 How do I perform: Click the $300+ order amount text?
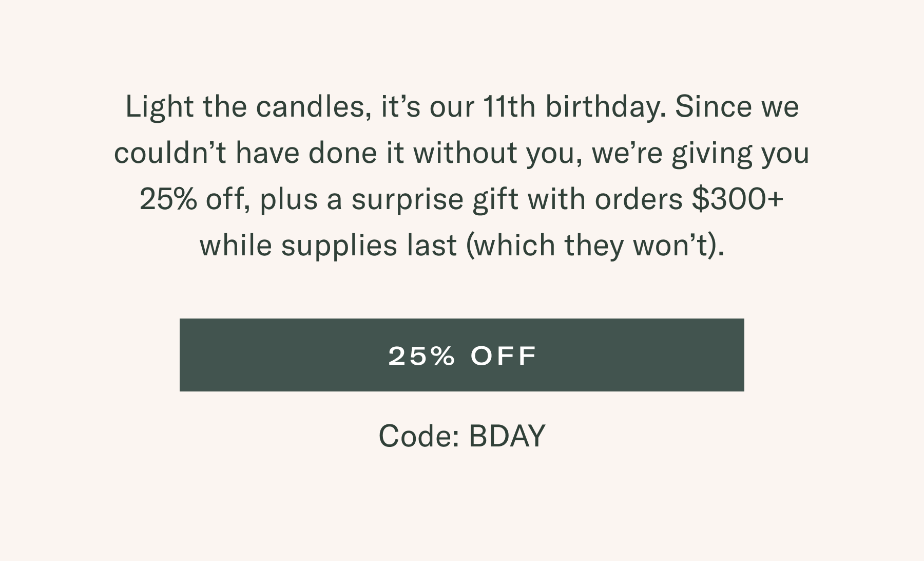pos(738,199)
